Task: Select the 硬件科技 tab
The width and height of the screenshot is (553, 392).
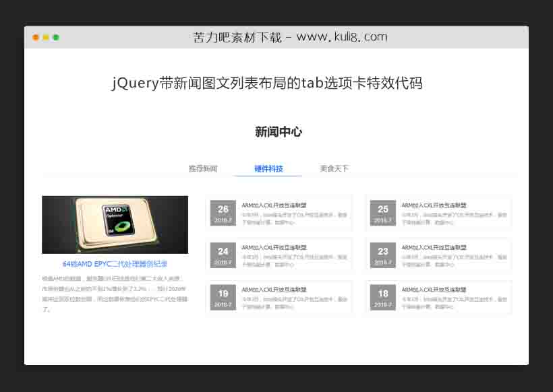Action: 268,168
